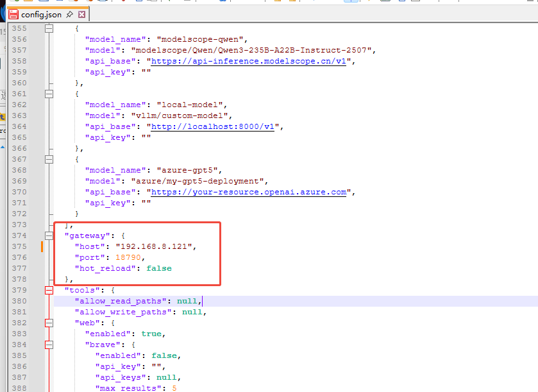Click line number 375 in the margin

(19, 247)
